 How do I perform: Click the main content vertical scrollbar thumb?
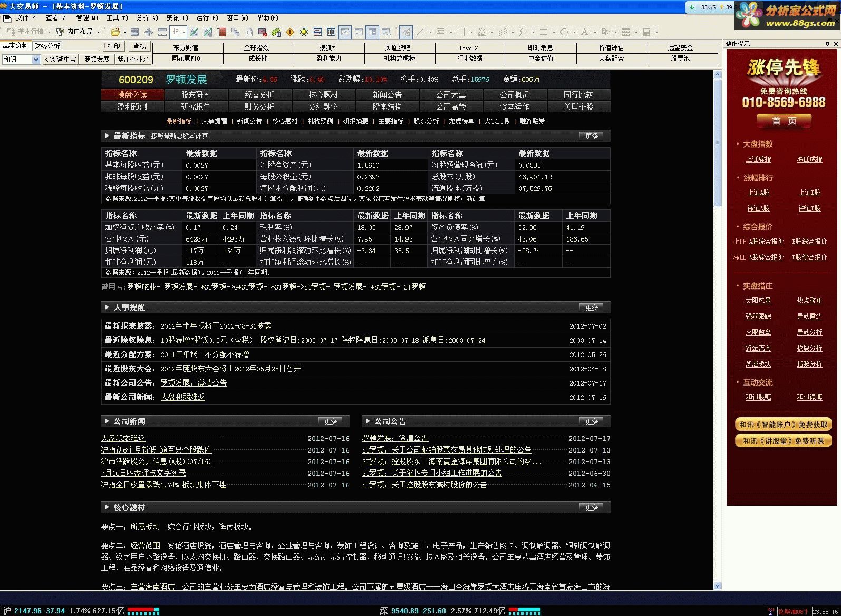click(717, 142)
